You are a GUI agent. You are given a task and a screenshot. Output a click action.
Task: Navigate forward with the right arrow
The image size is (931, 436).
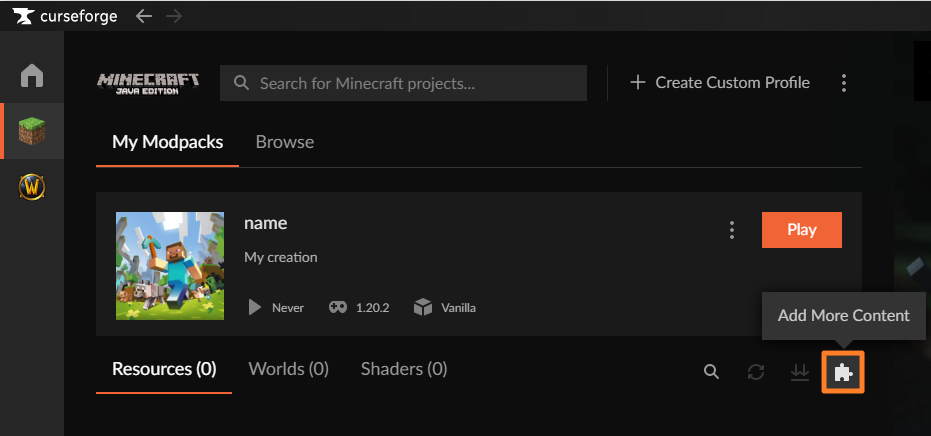(174, 16)
